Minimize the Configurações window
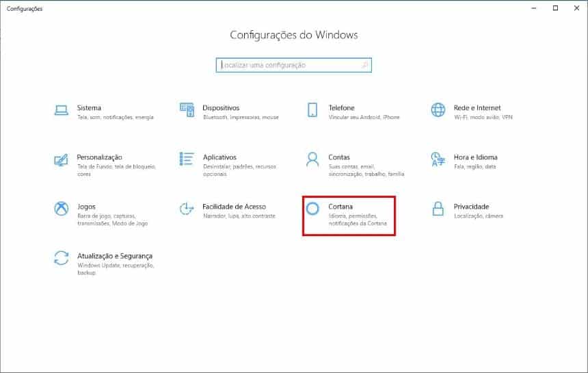 click(x=534, y=8)
